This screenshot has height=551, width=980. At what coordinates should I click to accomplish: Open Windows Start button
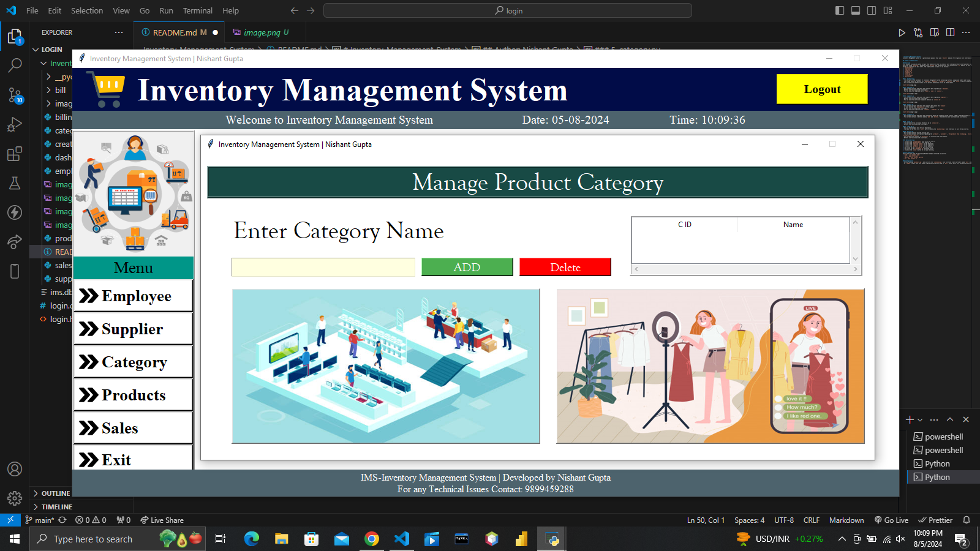coord(15,539)
